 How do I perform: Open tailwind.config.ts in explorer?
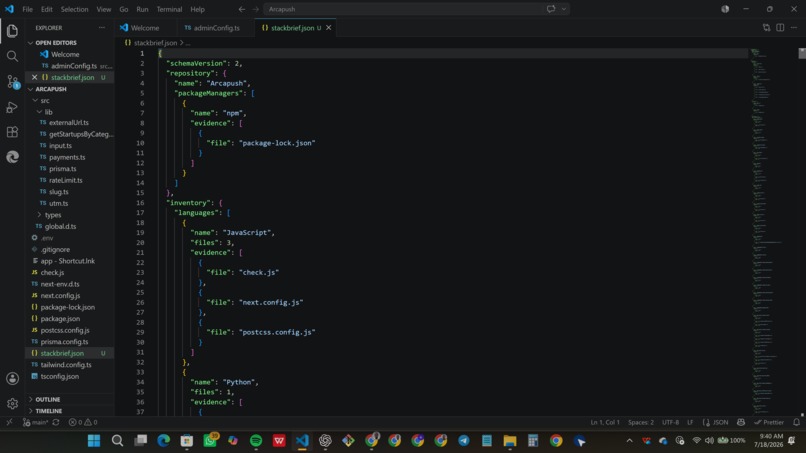point(66,365)
